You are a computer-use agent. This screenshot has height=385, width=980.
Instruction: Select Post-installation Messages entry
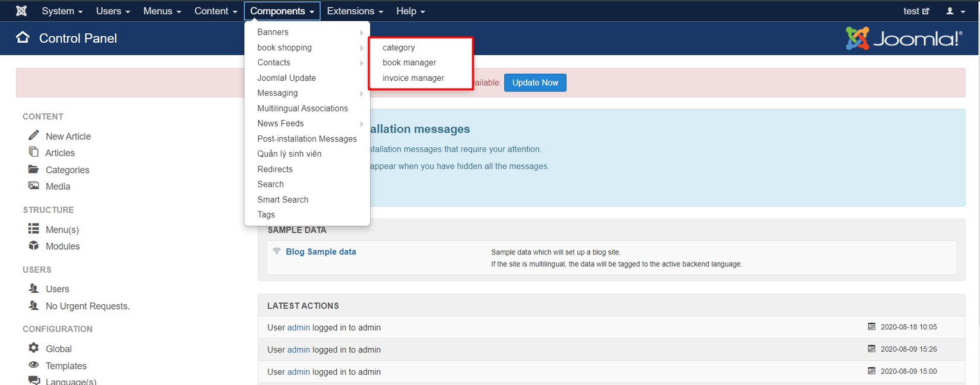click(307, 138)
